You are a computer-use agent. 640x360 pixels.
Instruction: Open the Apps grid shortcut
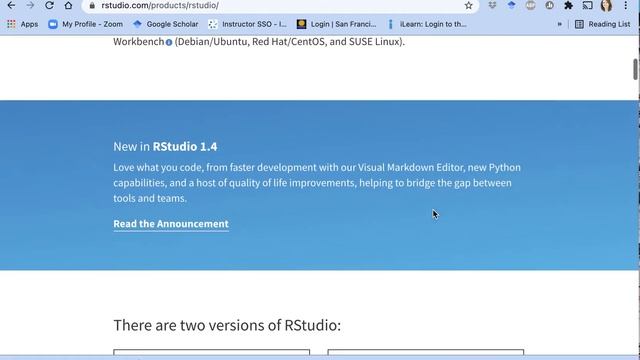[x=22, y=24]
